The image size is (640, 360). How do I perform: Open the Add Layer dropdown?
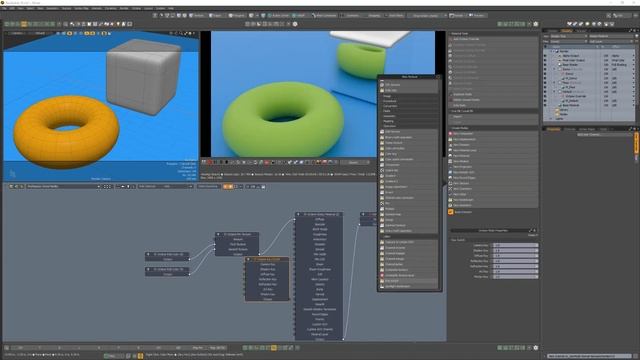611,41
